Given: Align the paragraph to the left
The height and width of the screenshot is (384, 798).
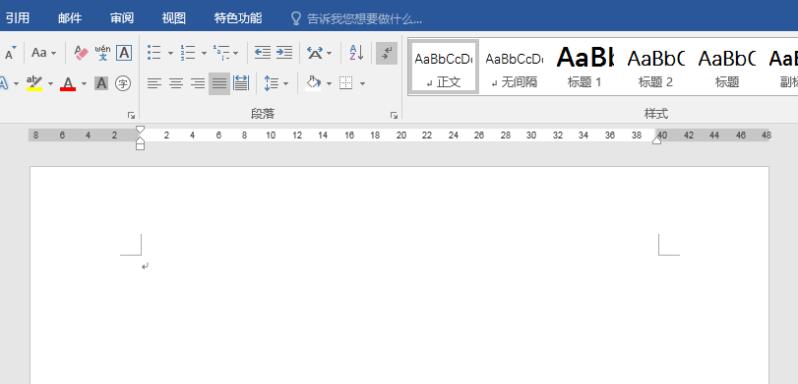Looking at the screenshot, I should pyautogui.click(x=154, y=83).
